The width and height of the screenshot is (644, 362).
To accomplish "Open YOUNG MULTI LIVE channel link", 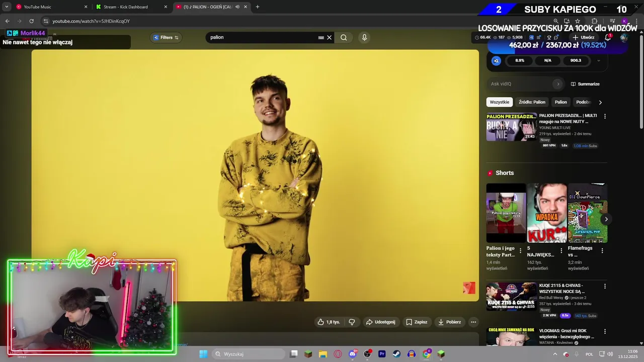I will 556,128.
